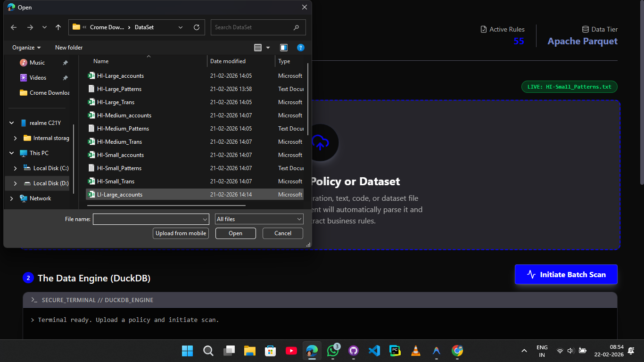Open VLC from the taskbar
Screen dimensions: 644x362
415,351
